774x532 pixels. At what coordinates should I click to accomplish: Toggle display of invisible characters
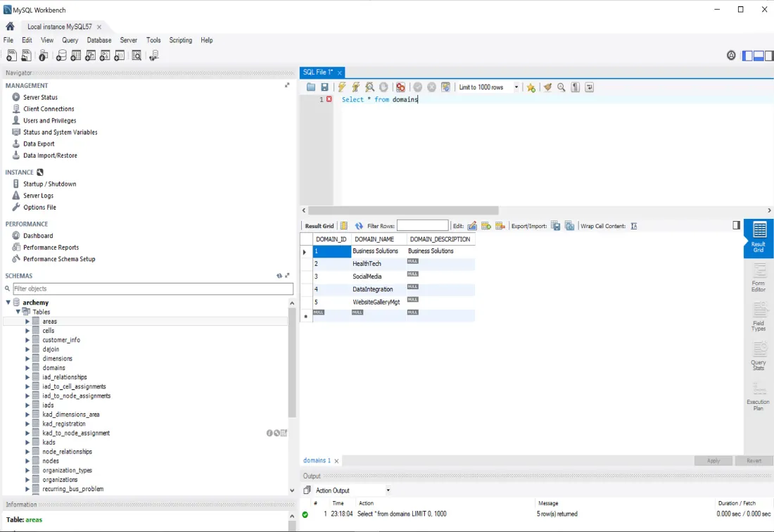click(x=575, y=87)
